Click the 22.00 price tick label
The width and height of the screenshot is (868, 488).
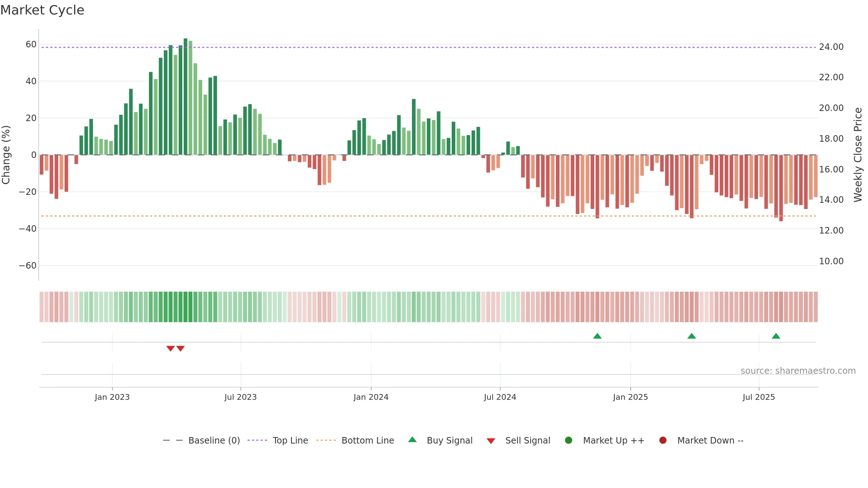pos(831,77)
